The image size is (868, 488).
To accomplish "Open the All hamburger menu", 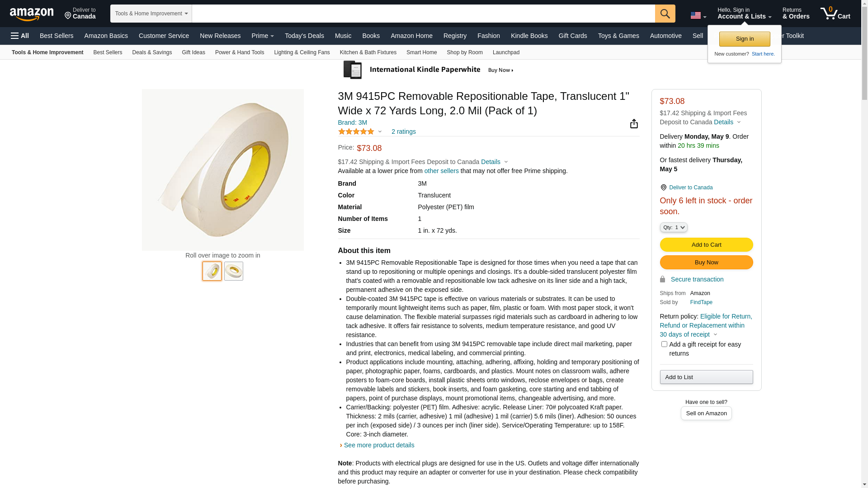I will (x=20, y=36).
